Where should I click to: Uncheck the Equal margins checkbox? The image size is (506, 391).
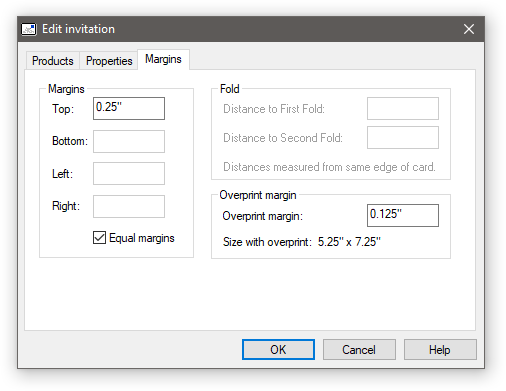pos(99,238)
